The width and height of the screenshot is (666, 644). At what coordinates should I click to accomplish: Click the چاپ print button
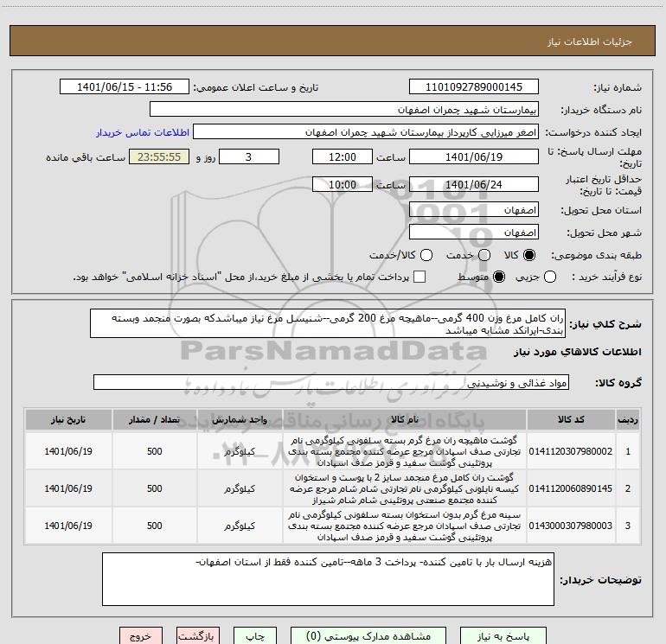point(255,636)
